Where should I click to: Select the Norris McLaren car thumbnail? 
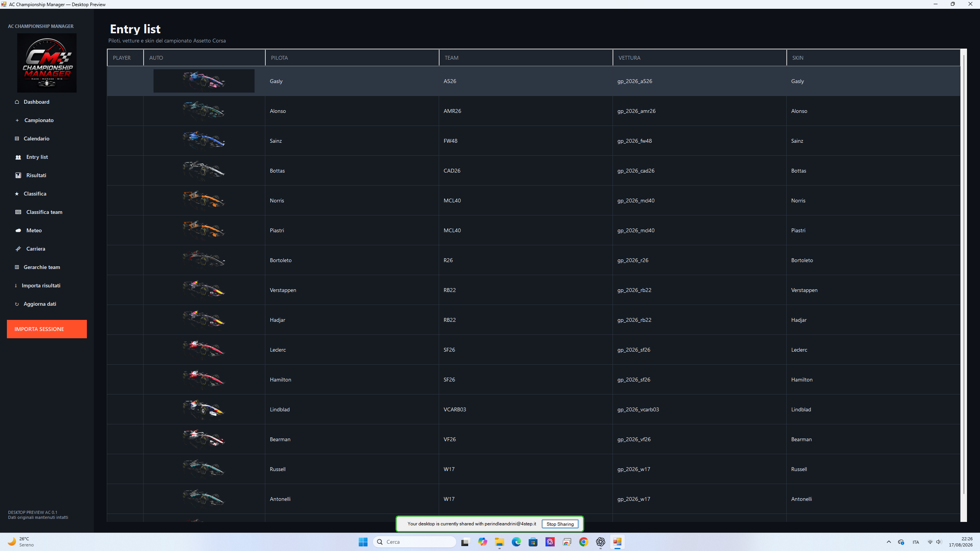click(x=204, y=200)
